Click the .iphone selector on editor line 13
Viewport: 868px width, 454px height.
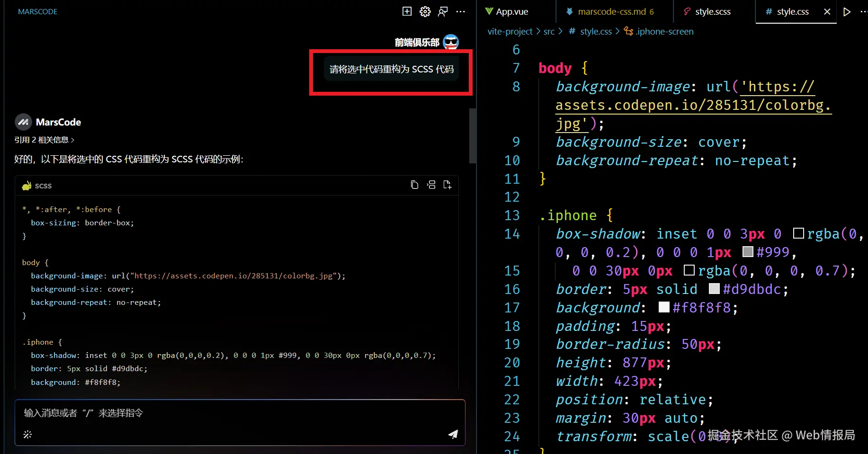click(x=568, y=215)
